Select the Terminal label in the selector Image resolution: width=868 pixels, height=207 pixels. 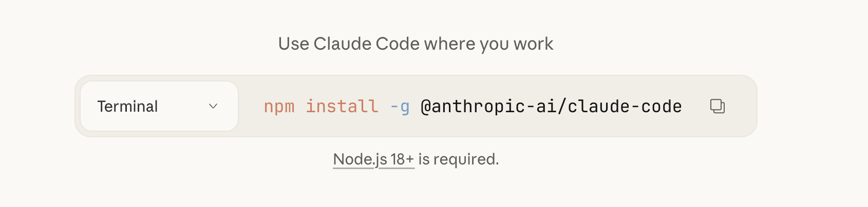pyautogui.click(x=127, y=106)
